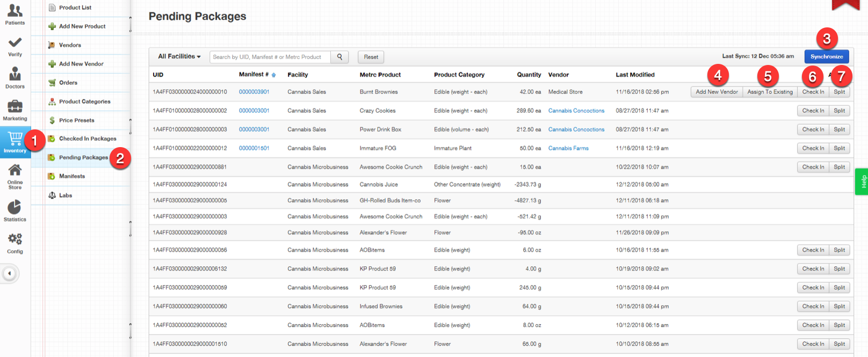Screen dimensions: 868x357
Task: Open the Doctors sidebar icon
Action: tap(15, 74)
